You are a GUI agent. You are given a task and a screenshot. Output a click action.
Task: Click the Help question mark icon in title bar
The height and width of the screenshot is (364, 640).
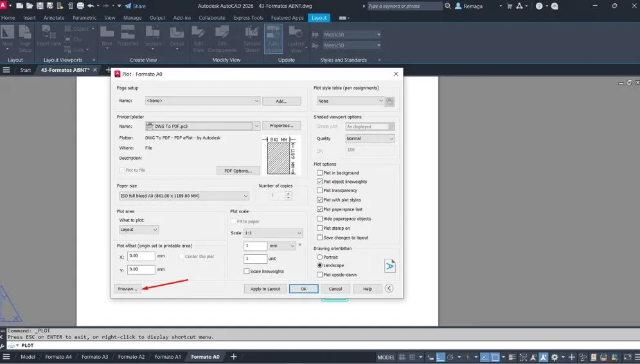click(x=539, y=6)
